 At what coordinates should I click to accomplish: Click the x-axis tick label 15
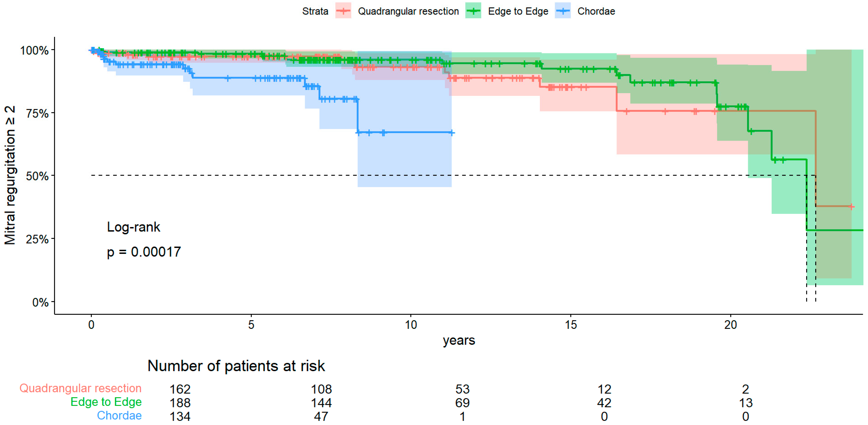571,325
